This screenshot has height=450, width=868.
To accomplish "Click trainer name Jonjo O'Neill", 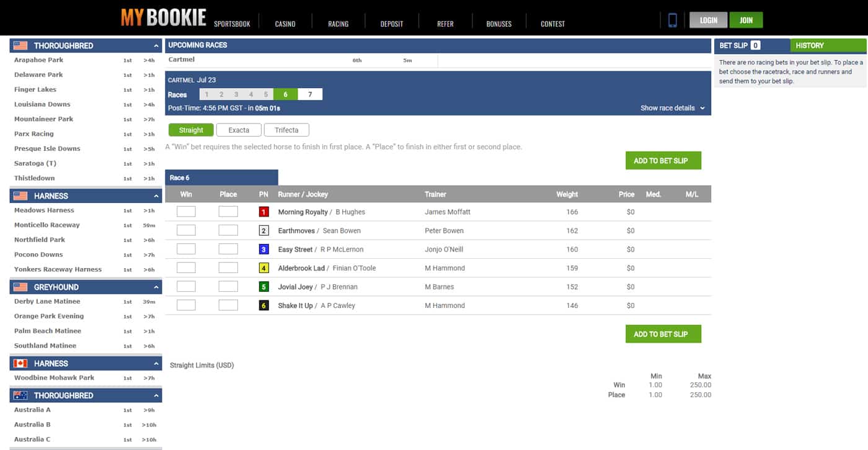I will pos(444,249).
